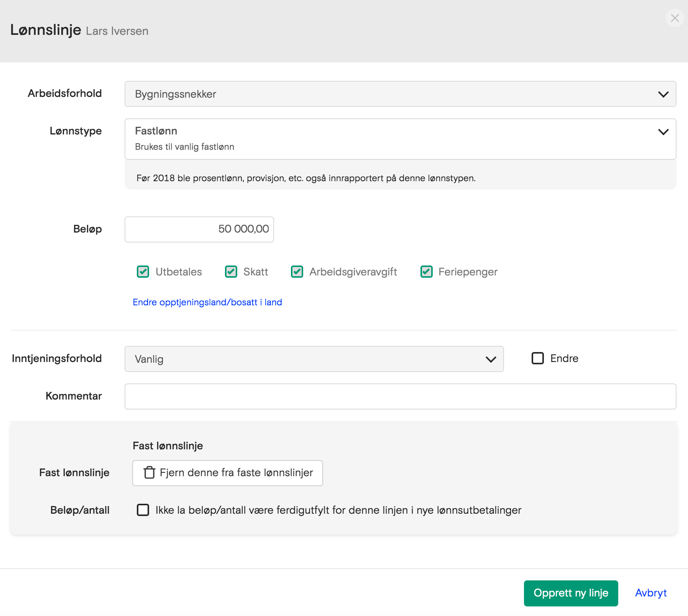Expand the Inntjeningsforhold dropdown showing Vanlig
This screenshot has height=616, width=688.
(314, 359)
